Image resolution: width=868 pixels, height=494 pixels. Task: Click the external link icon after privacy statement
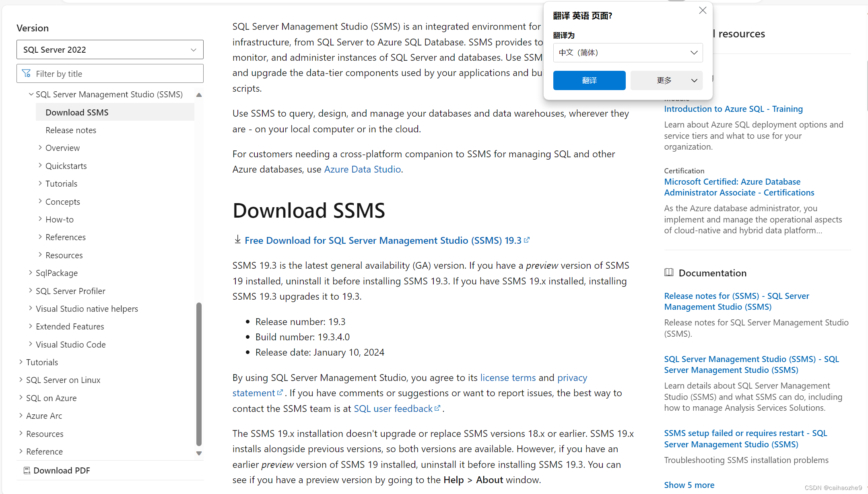[x=281, y=393]
